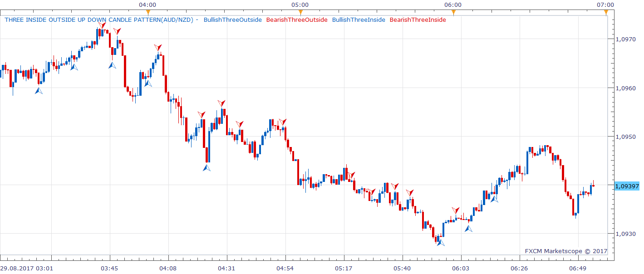This screenshot has width=644, height=274.
Task: Click the last blue bullish arrow
Action: pos(494,198)
